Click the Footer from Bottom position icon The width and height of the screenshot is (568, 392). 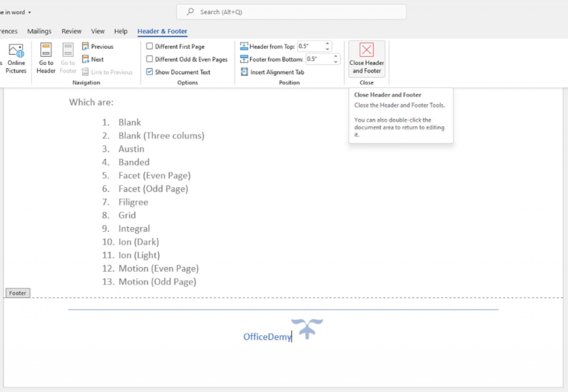244,59
